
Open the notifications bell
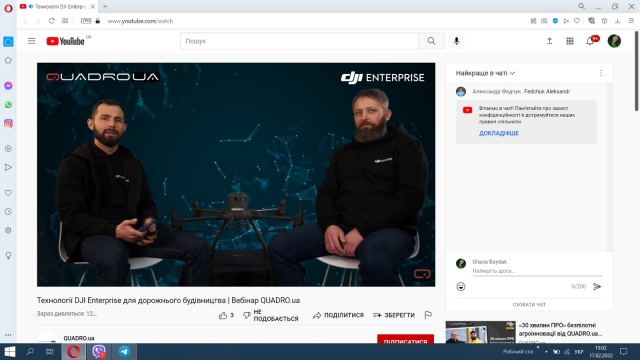(x=590, y=41)
